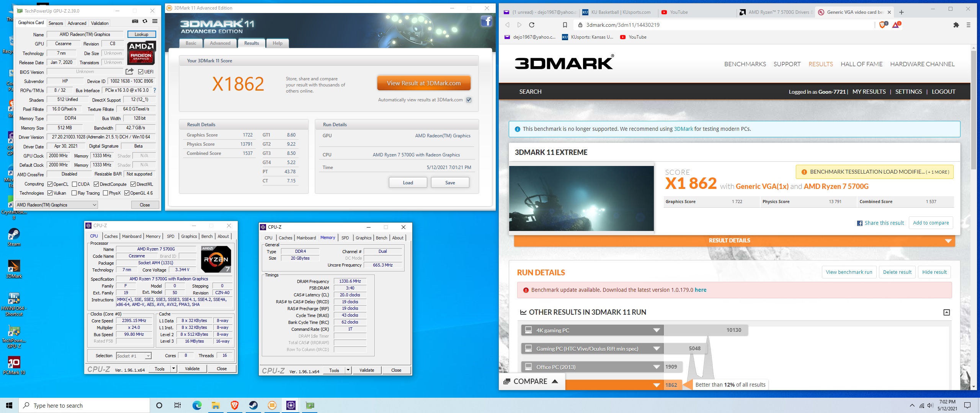Open Tools dropdown arrow in left CPU-Z
The width and height of the screenshot is (980, 413).
[x=173, y=369]
